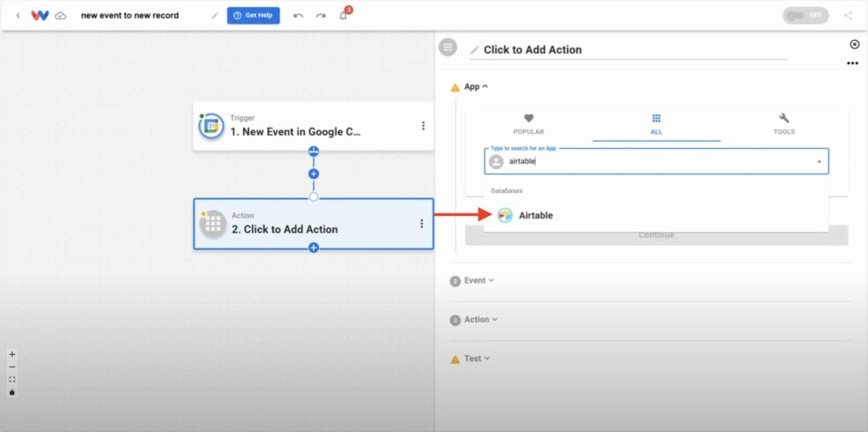
Task: Click the grey app grid icon in panel header
Action: 448,47
